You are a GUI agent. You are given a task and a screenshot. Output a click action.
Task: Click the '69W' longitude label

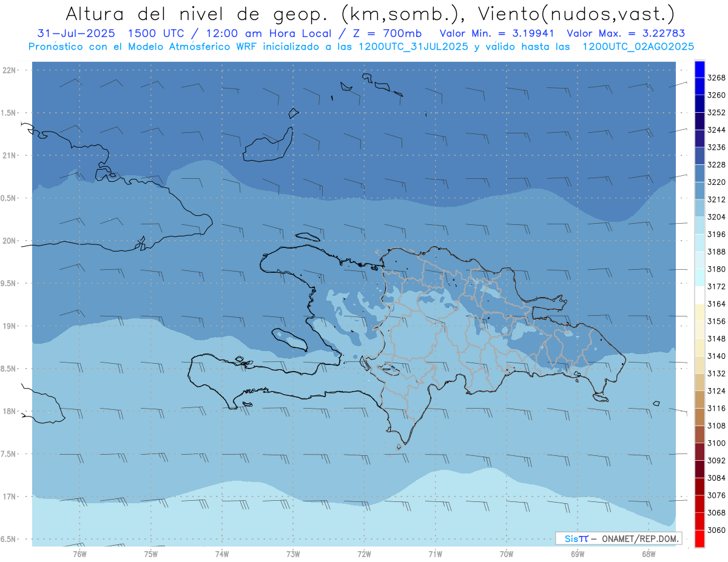click(578, 554)
